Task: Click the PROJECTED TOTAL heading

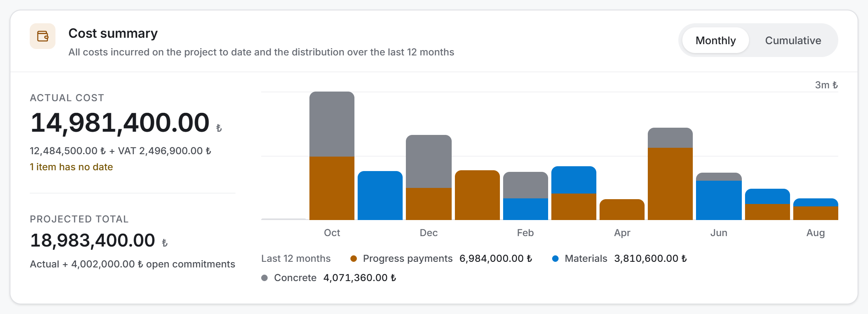Action: pos(79,219)
